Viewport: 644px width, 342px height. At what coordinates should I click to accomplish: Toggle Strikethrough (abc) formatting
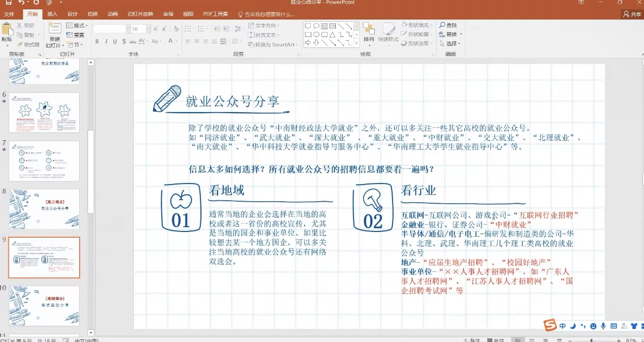pos(134,42)
